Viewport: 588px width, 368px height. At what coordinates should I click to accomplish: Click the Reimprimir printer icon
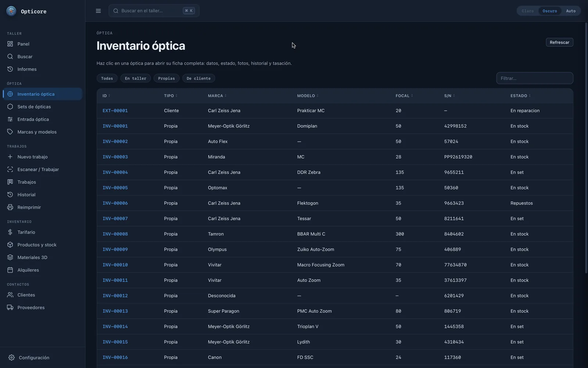coord(10,207)
